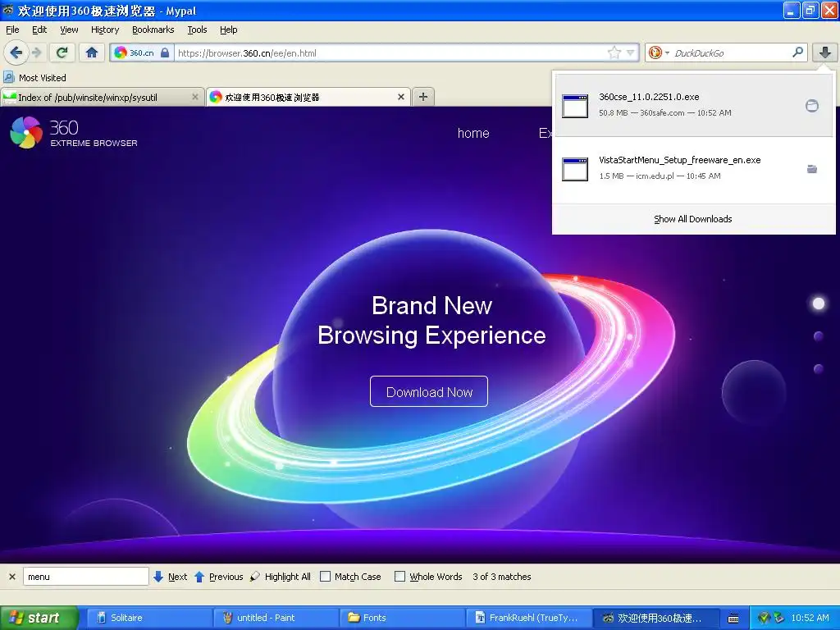Click the search magnifier icon
840x630 pixels.
[797, 52]
